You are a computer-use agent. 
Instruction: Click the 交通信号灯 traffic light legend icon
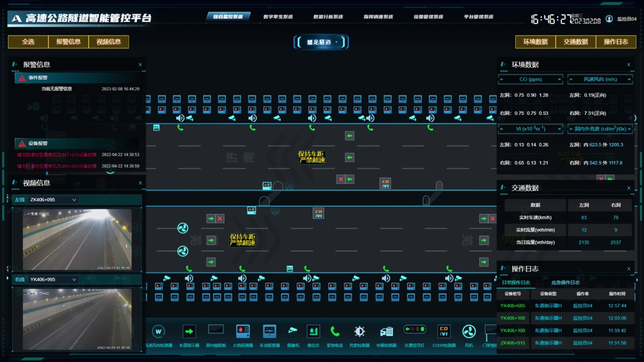coord(415,331)
